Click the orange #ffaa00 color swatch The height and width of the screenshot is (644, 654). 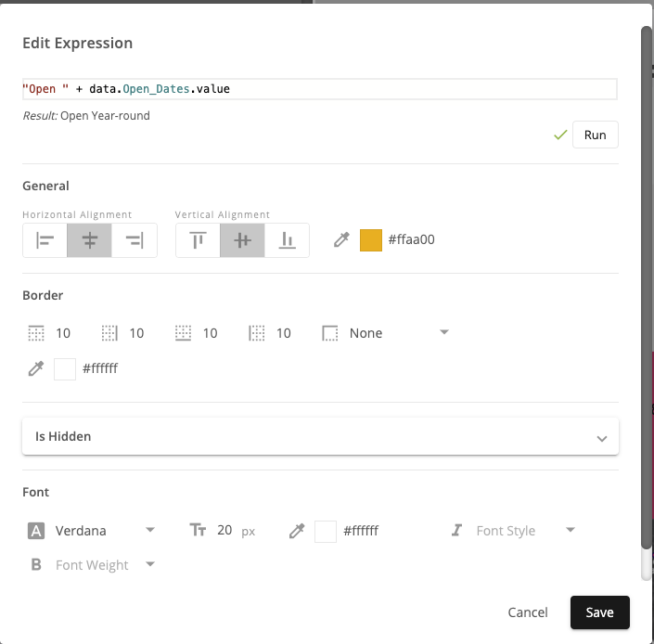tap(371, 240)
